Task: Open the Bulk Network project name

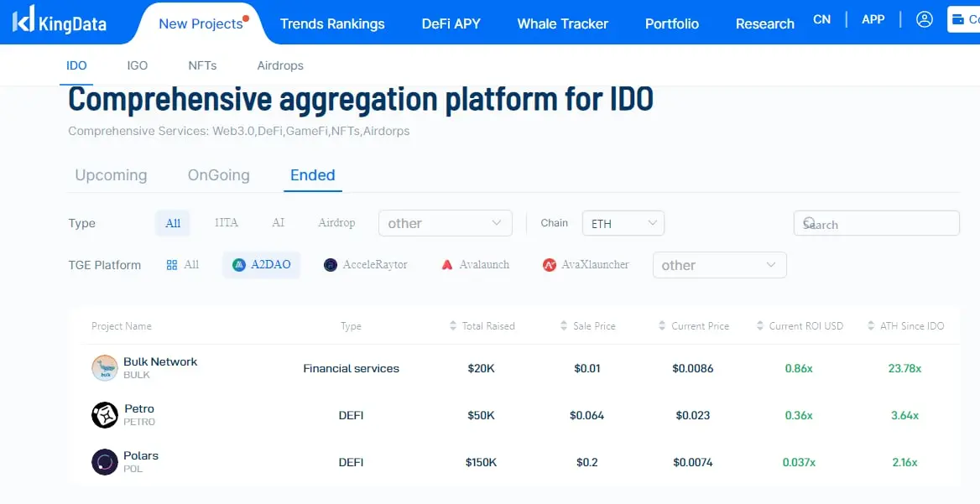Action: coord(160,361)
